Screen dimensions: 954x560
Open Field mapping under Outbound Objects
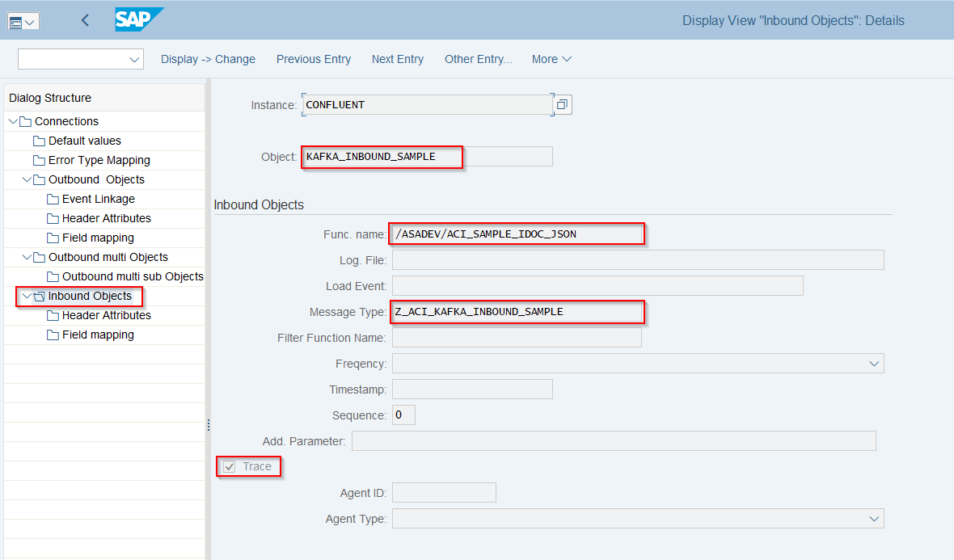click(98, 238)
